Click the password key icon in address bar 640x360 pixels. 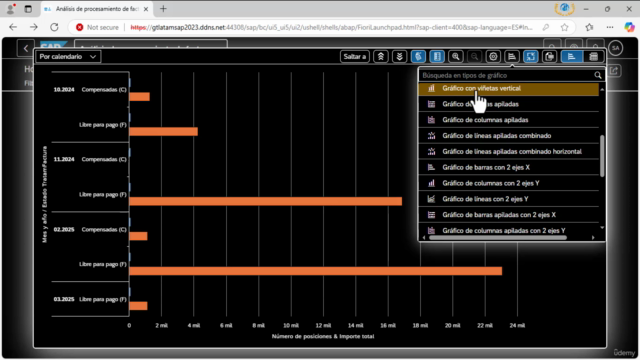pos(546,27)
